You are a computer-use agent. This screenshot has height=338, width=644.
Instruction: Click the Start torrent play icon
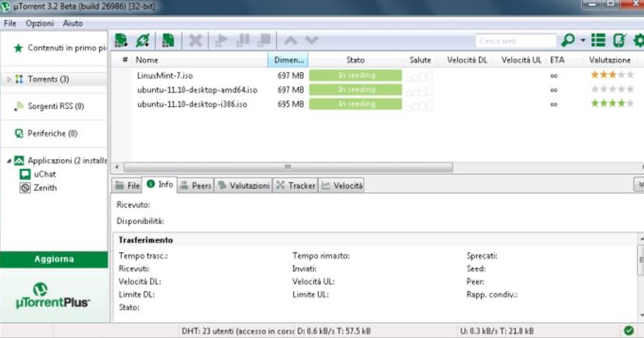click(220, 40)
